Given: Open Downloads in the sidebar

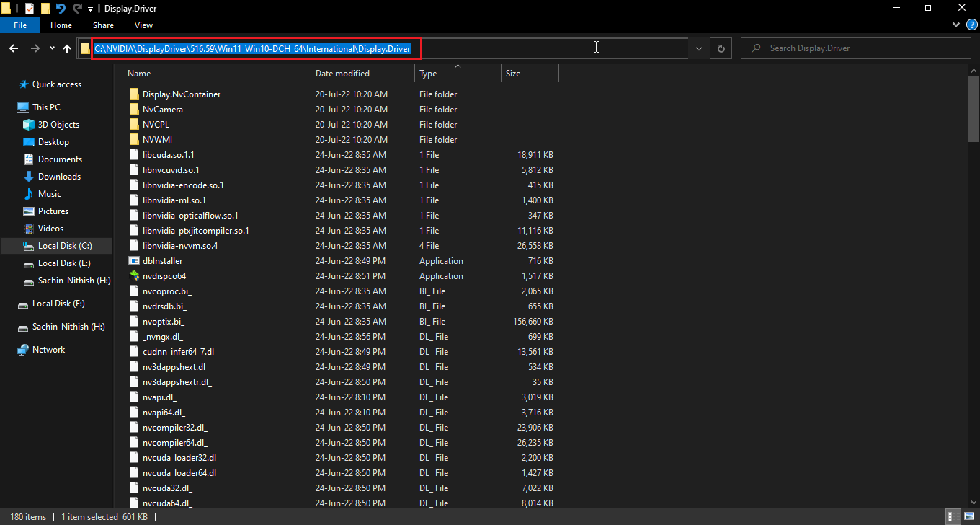Looking at the screenshot, I should pos(59,177).
